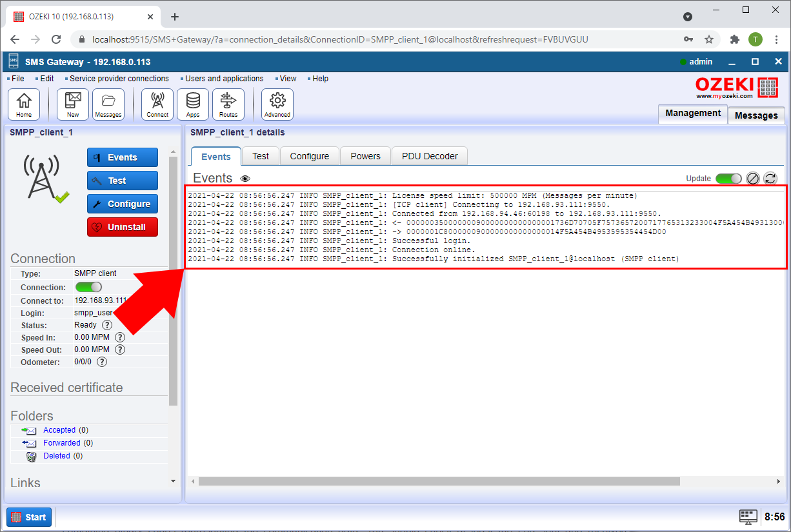
Task: Click the red Uninstall button
Action: (123, 227)
